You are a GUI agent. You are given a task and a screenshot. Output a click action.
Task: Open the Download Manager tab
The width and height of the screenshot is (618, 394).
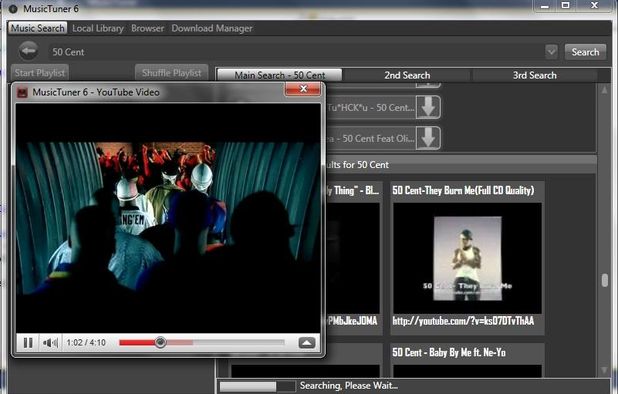[212, 28]
